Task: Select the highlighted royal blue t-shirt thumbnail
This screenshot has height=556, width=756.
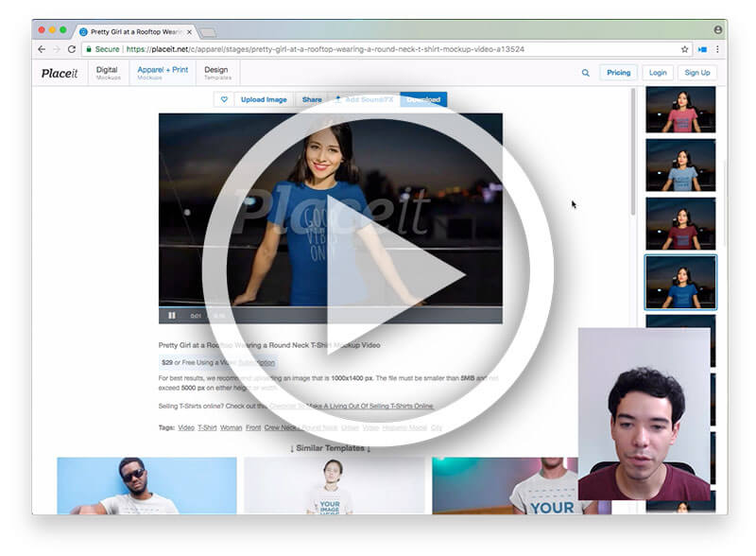Action: (x=680, y=283)
